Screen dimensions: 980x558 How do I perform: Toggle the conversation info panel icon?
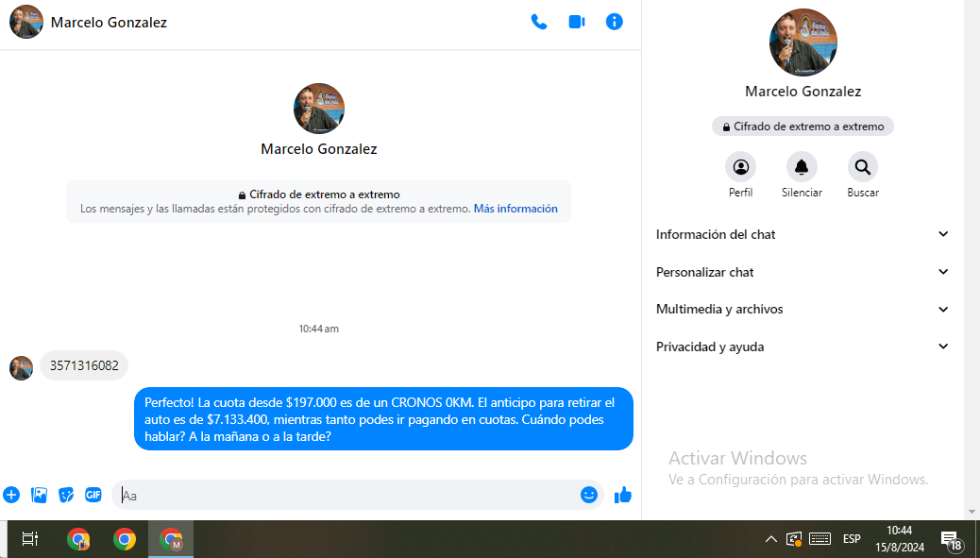tap(615, 22)
